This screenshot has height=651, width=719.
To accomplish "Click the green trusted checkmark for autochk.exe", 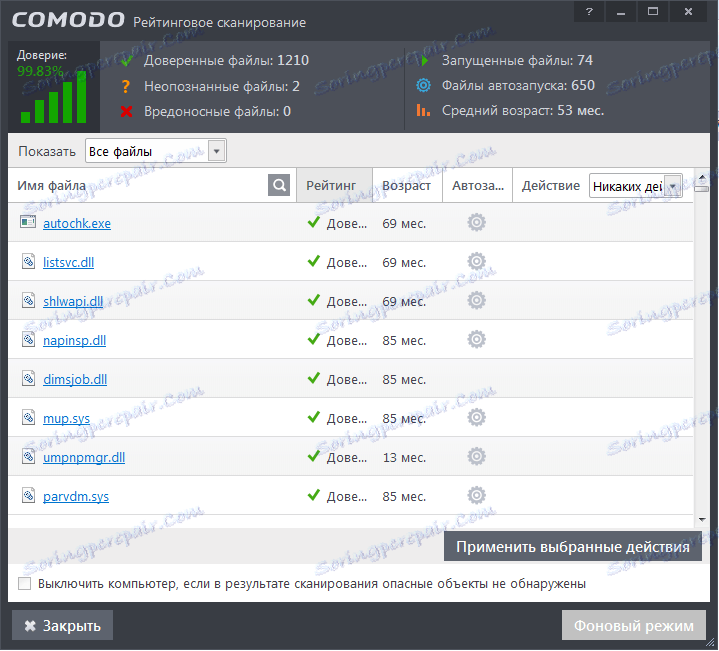I will tap(314, 222).
